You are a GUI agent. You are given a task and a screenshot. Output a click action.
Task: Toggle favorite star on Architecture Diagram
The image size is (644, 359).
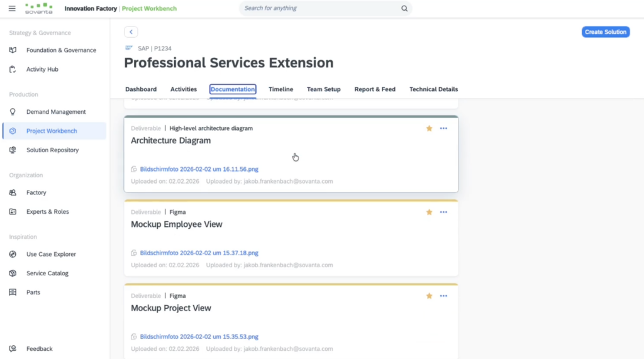pyautogui.click(x=430, y=128)
